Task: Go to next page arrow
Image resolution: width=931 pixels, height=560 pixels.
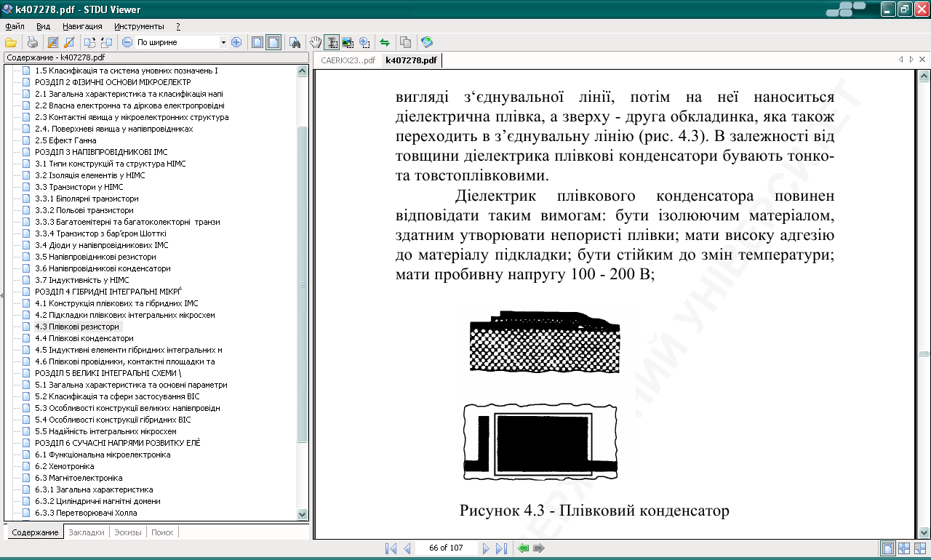Action: [x=486, y=548]
